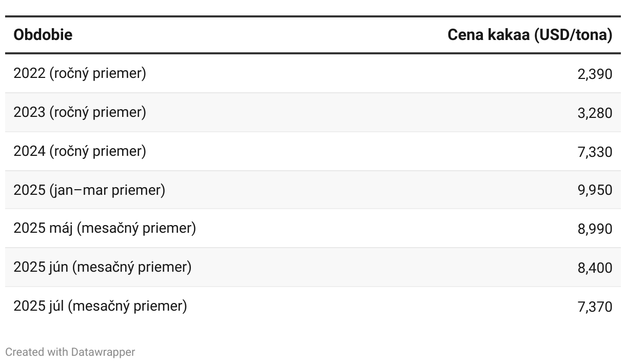The width and height of the screenshot is (626, 364).
Task: Click the 3,280 price cell
Action: (595, 113)
